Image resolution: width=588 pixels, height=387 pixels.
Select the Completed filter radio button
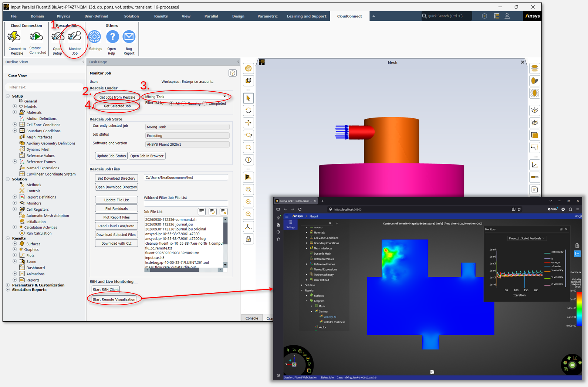[x=205, y=104]
